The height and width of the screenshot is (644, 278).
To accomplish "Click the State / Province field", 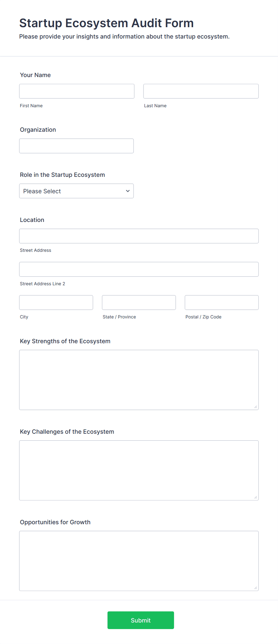I will tap(139, 302).
